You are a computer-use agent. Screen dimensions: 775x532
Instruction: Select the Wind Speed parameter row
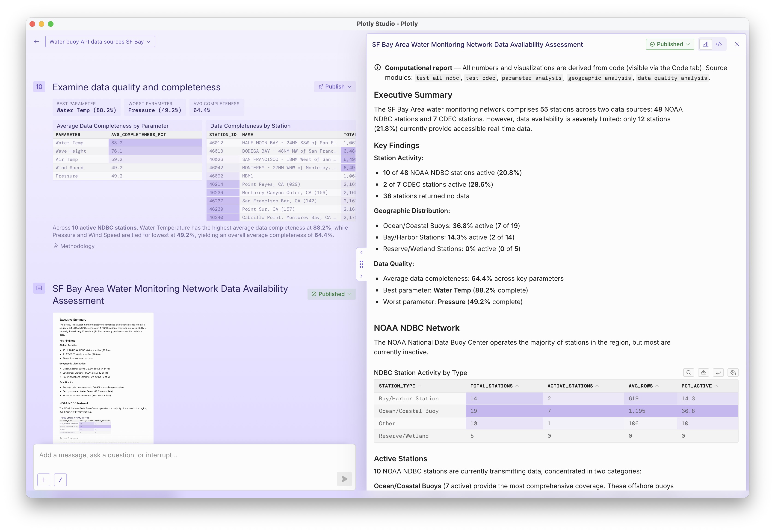click(x=127, y=168)
